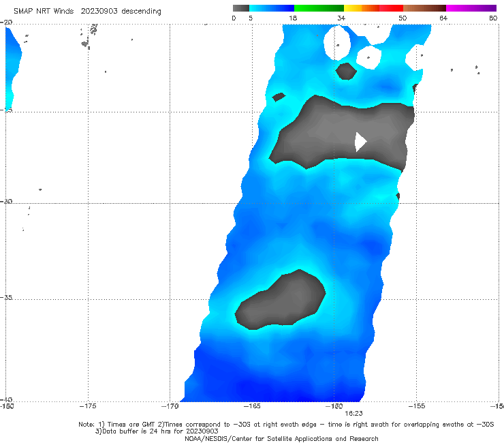The height and width of the screenshot is (443, 504).
Task: Click the color bar label '64'
Action: 443,18
